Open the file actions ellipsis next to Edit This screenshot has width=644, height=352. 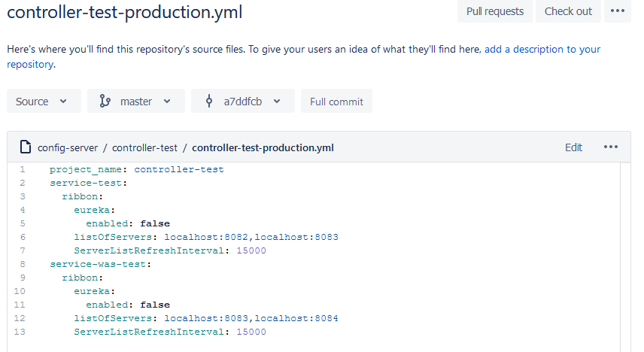(x=611, y=147)
